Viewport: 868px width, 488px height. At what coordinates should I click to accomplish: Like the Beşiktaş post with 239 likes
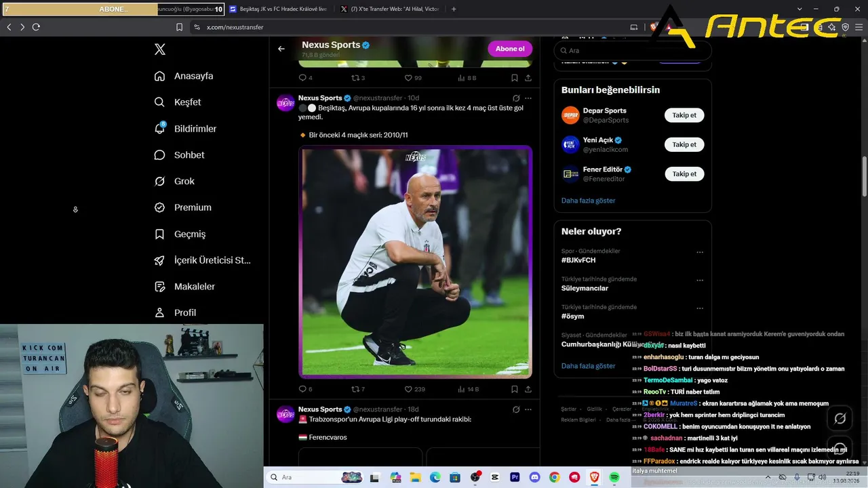(x=414, y=389)
